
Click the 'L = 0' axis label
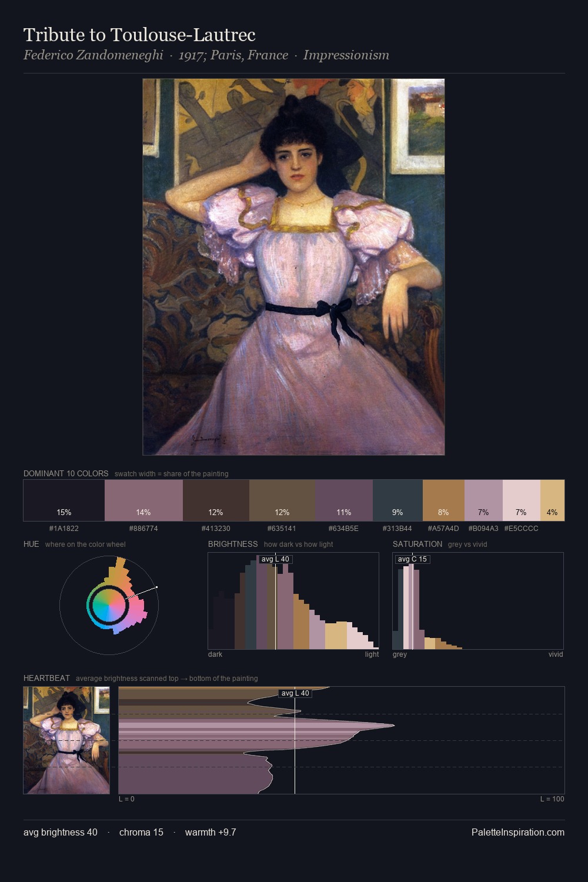point(126,799)
